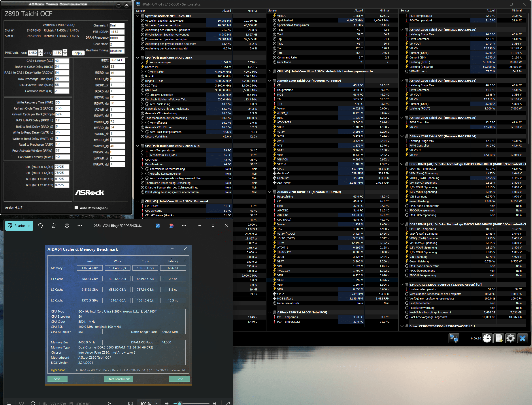Viewport: 532px width, 405px height.
Task: Expand Kern-Takte sensor row
Action: click(x=142, y=72)
